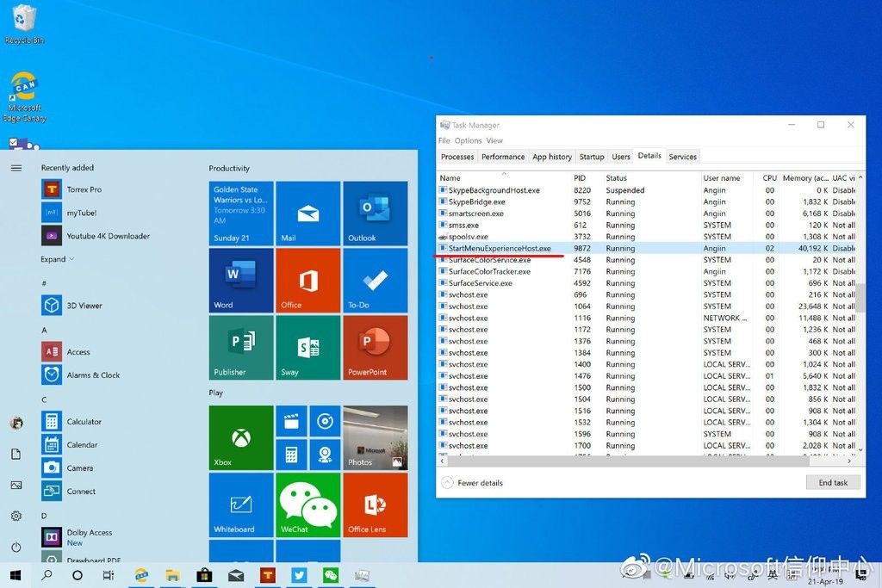Image resolution: width=882 pixels, height=588 pixels.
Task: Click the Whiteboard tile
Action: (241, 504)
